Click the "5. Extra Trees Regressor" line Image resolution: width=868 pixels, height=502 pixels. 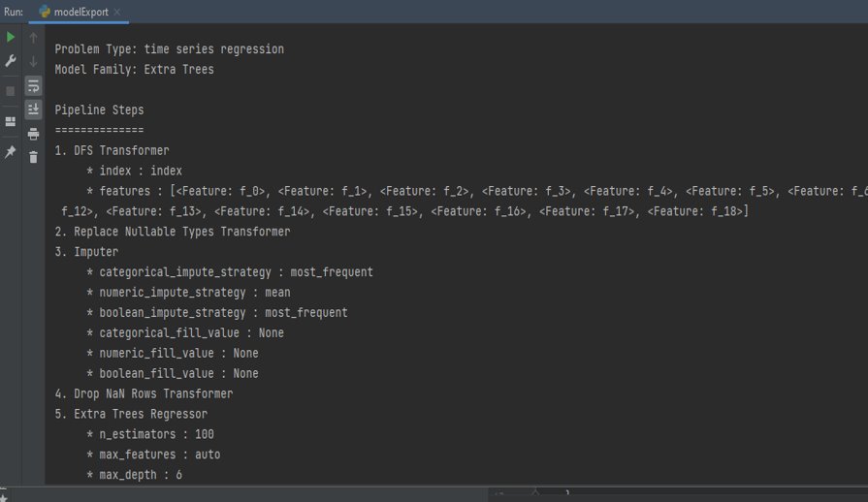pos(131,414)
